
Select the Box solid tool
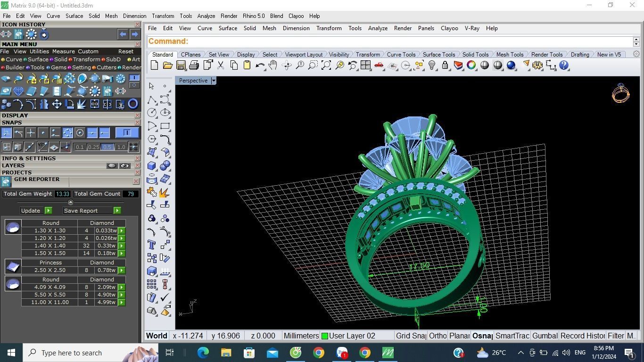[x=152, y=165]
